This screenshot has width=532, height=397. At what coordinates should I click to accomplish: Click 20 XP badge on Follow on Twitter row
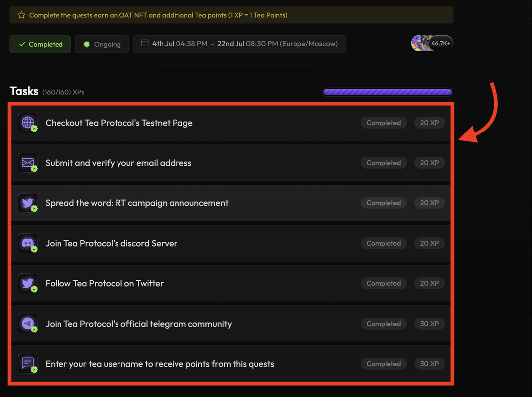tap(429, 283)
